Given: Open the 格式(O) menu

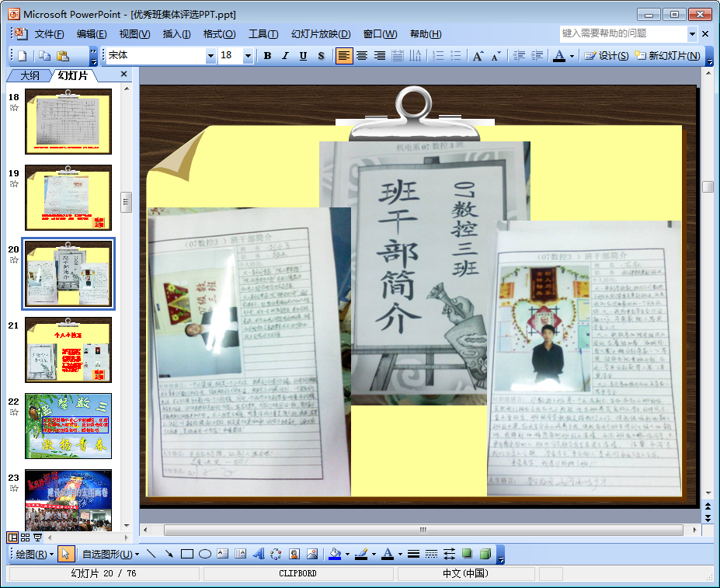Looking at the screenshot, I should (219, 34).
